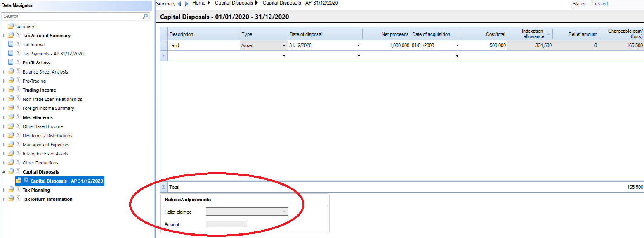Click the Sigma total row icon
The image size is (644, 238).
[x=164, y=187]
